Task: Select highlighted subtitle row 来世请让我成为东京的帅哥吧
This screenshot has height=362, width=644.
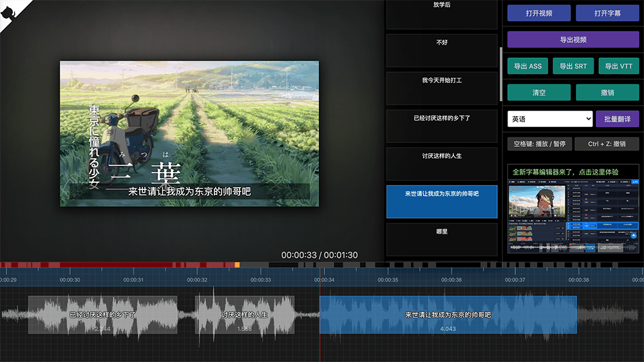Action: point(442,202)
